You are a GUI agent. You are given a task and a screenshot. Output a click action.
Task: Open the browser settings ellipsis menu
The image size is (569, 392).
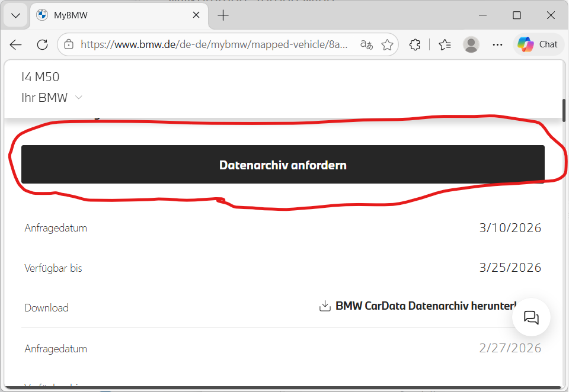497,44
